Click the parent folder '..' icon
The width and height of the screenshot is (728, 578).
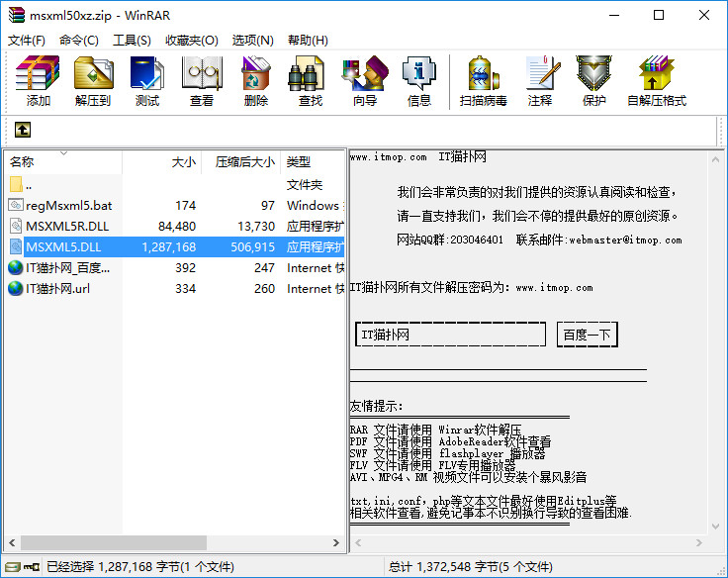tap(16, 184)
